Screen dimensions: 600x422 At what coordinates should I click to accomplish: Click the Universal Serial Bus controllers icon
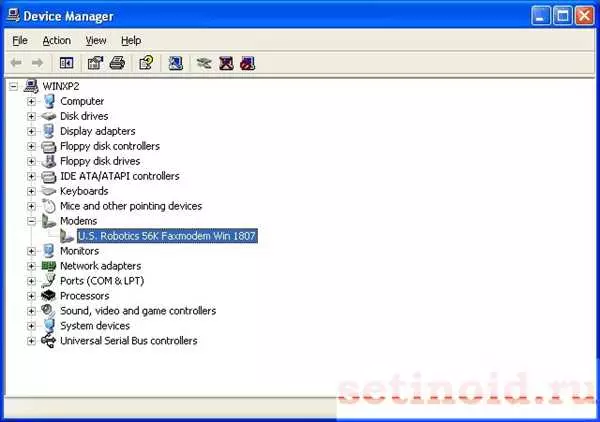pyautogui.click(x=49, y=341)
